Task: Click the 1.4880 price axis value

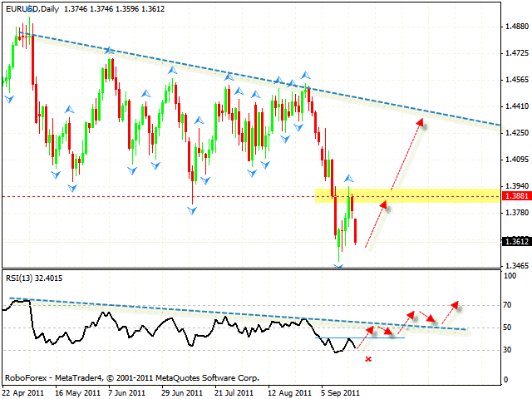Action: click(x=515, y=26)
